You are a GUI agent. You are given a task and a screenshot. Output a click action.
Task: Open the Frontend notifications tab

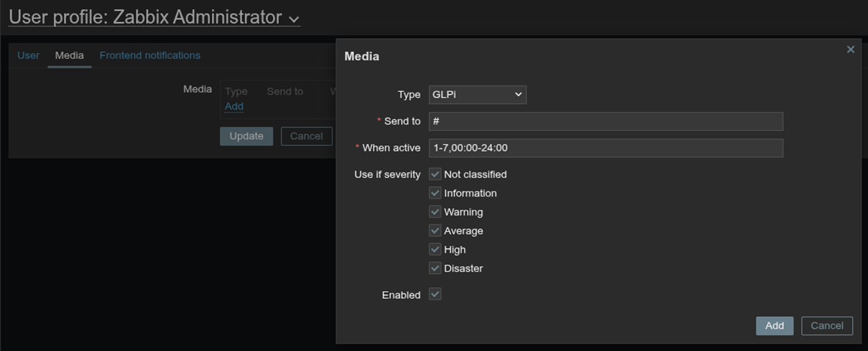(149, 56)
